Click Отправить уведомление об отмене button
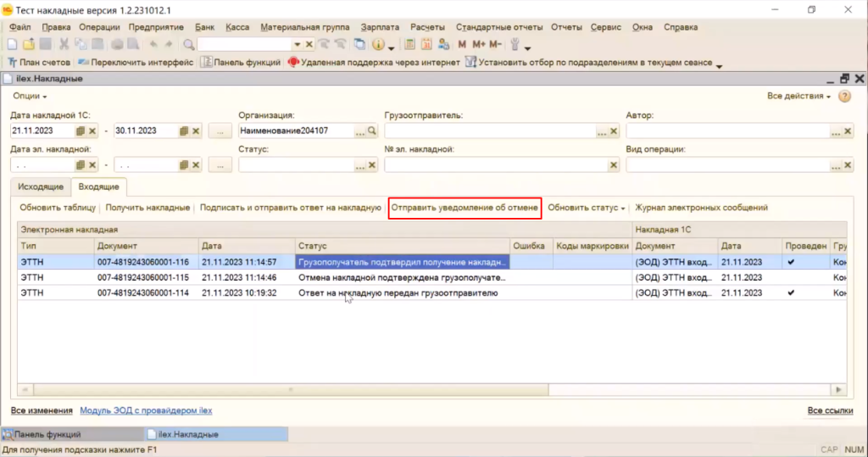The image size is (868, 457). click(x=465, y=207)
